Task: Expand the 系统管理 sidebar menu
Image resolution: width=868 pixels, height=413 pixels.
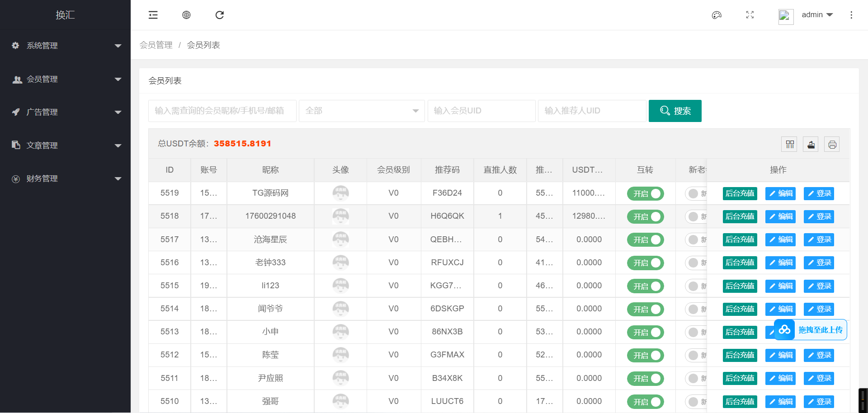Action: 66,46
